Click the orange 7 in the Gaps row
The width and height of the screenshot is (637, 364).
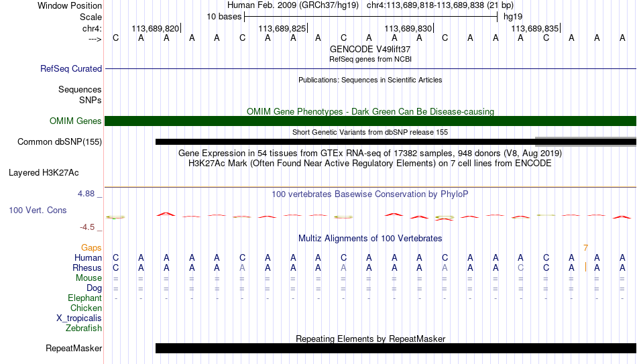[x=585, y=248]
